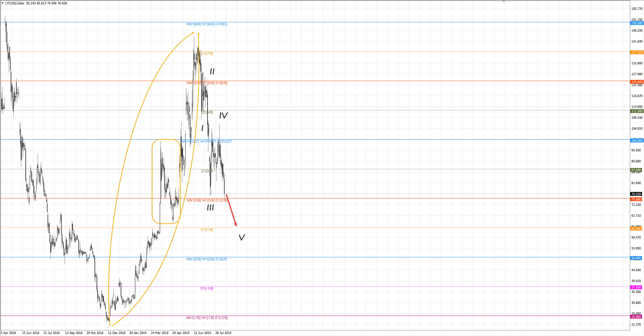Click the 12 Dec 2018 date on the time axis

click(x=117, y=333)
